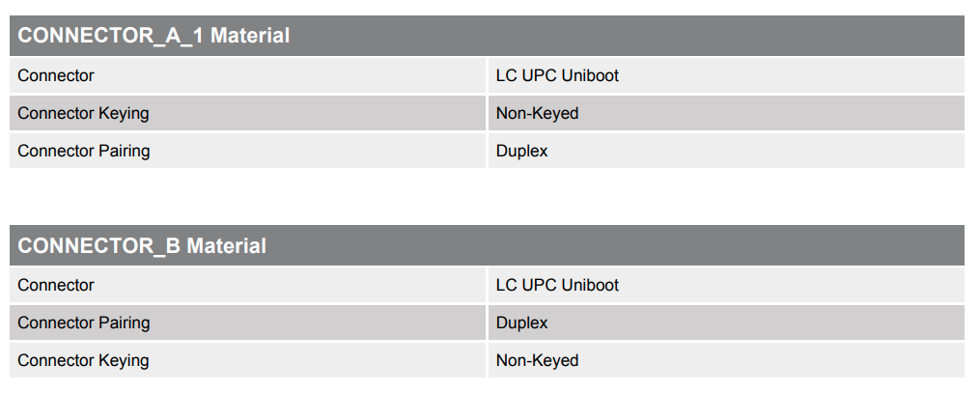Click Connector Keying label in CONNECTOR_B table
Viewport: 980px width, 393px height.
83,360
